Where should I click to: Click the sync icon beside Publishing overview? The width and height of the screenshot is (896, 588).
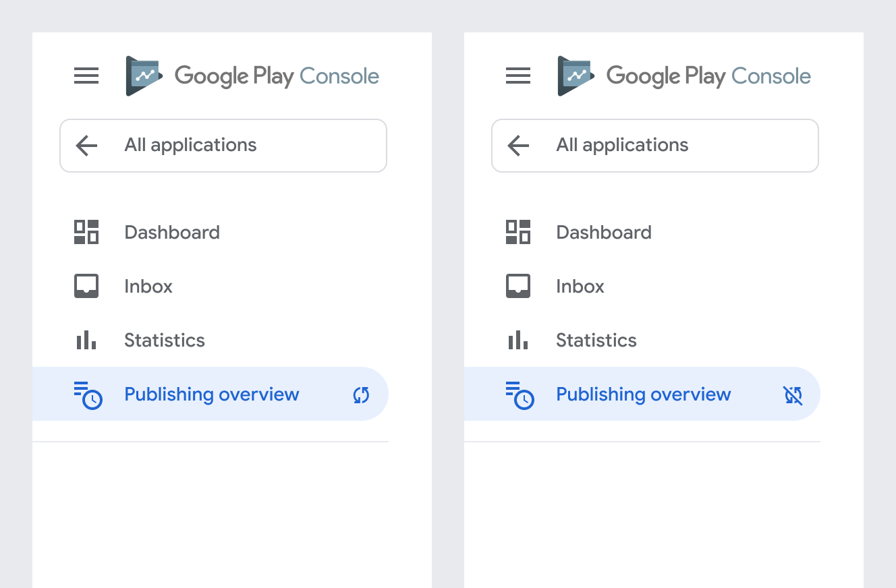click(362, 395)
